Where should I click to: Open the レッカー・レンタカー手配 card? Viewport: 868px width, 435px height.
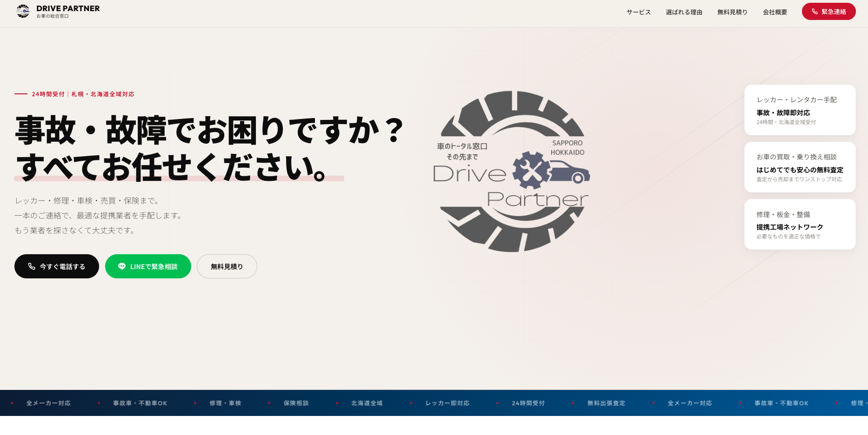800,110
